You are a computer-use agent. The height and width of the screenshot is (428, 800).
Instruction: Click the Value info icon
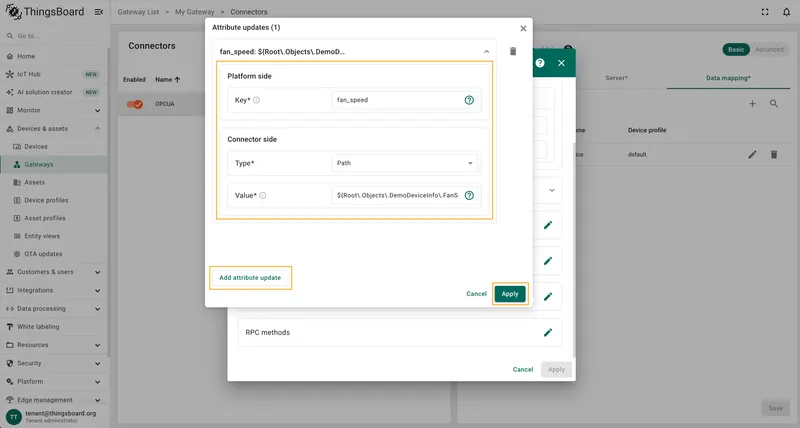click(x=263, y=195)
